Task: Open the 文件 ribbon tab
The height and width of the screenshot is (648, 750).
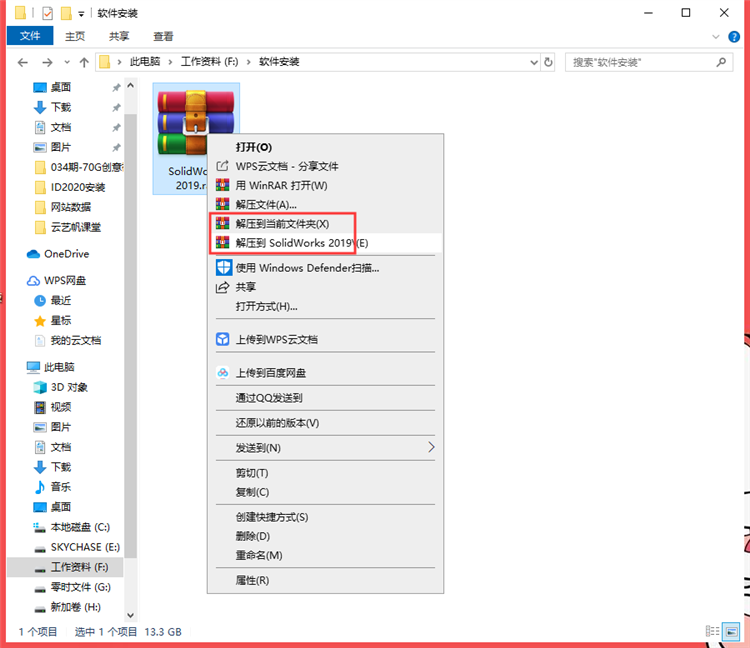Action: tap(30, 36)
